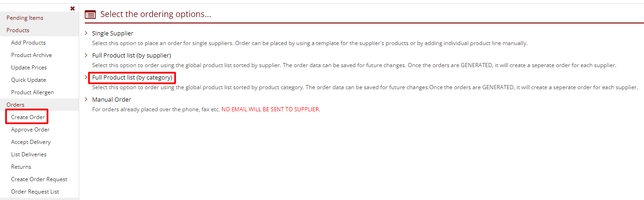
Task: Select Full Product list (by supplier) option
Action: (131, 55)
